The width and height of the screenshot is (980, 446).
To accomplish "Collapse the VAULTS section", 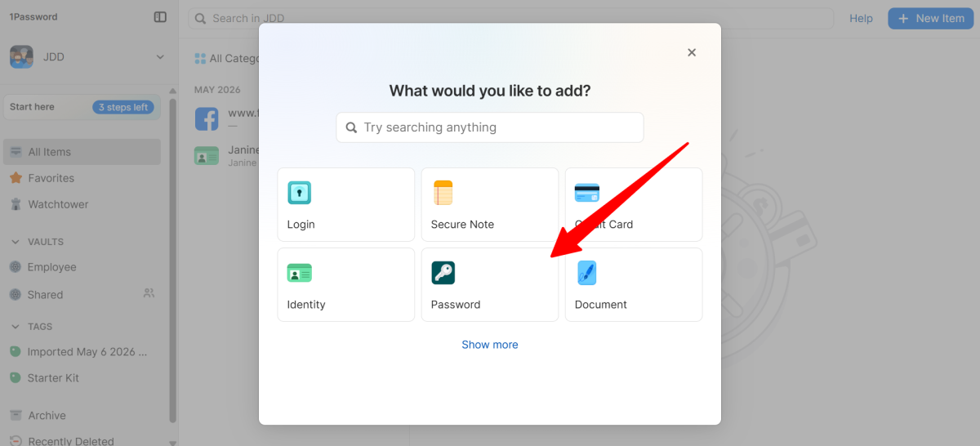I will click(x=16, y=242).
